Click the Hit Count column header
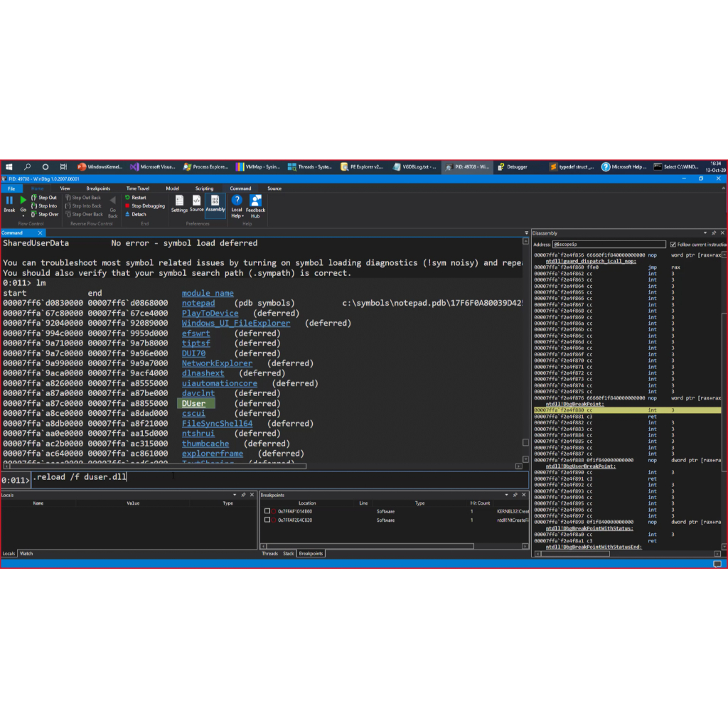The height and width of the screenshot is (728, 728). pos(480,503)
